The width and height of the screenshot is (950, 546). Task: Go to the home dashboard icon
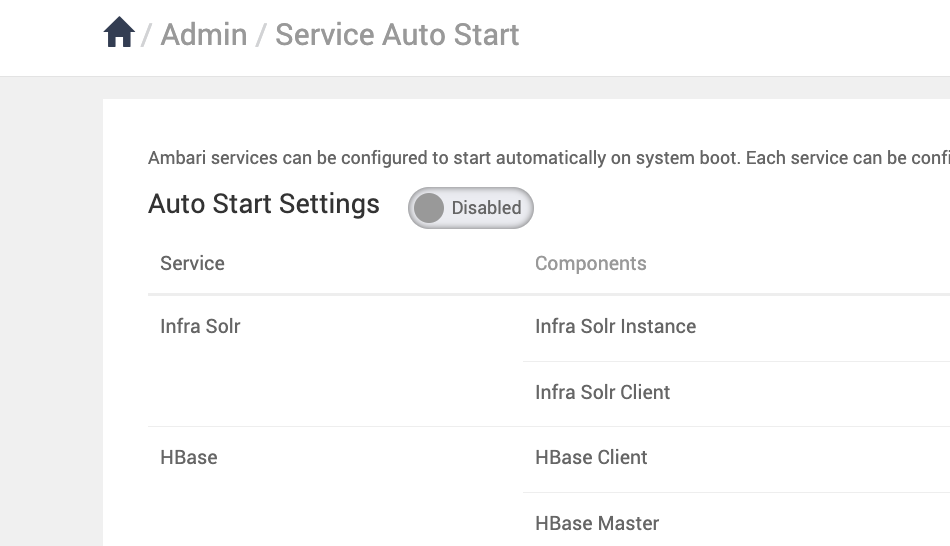[x=119, y=32]
